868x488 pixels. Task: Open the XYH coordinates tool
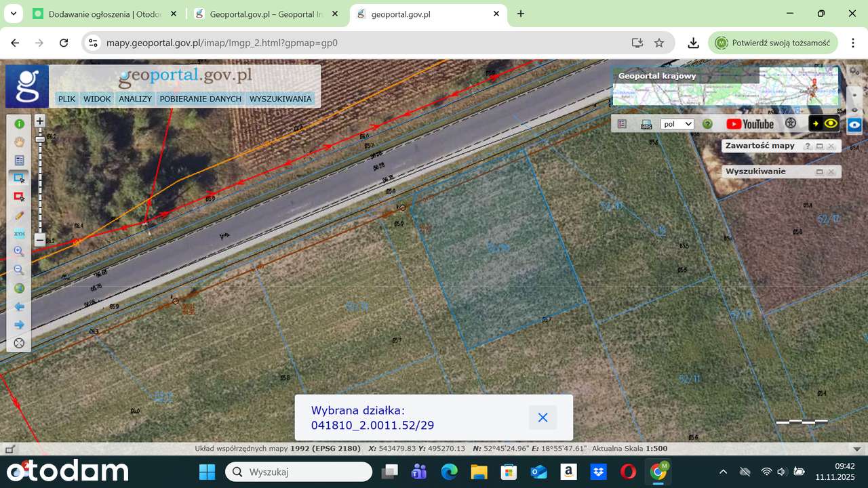point(19,233)
